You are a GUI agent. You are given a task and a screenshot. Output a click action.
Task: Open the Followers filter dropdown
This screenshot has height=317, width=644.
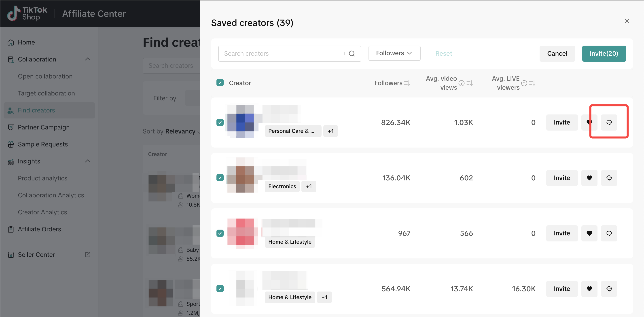tap(394, 53)
